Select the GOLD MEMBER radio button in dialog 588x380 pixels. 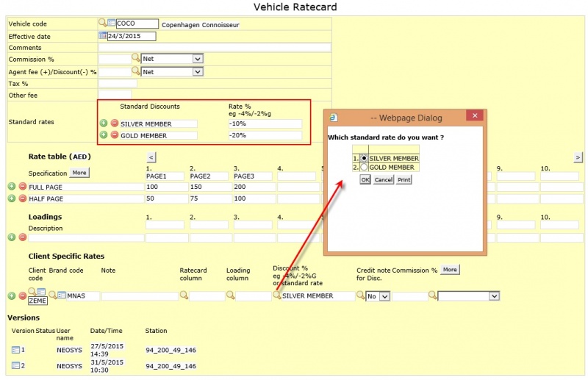coord(364,168)
